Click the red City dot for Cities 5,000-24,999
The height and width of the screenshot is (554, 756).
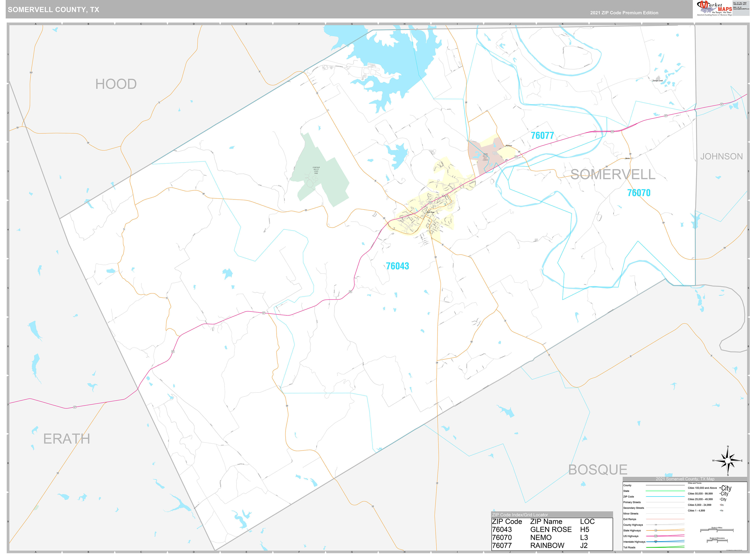click(x=720, y=505)
